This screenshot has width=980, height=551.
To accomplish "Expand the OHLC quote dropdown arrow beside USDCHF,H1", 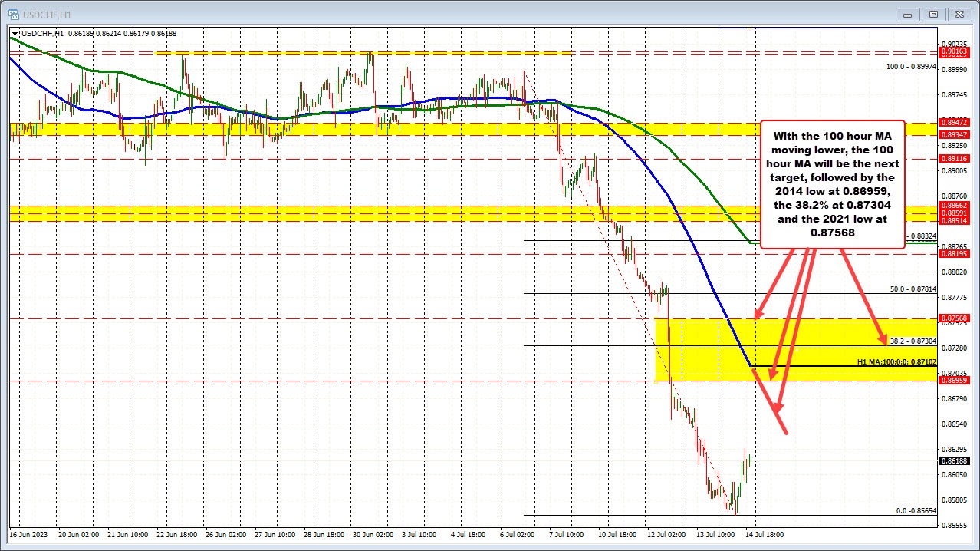I will click(15, 33).
